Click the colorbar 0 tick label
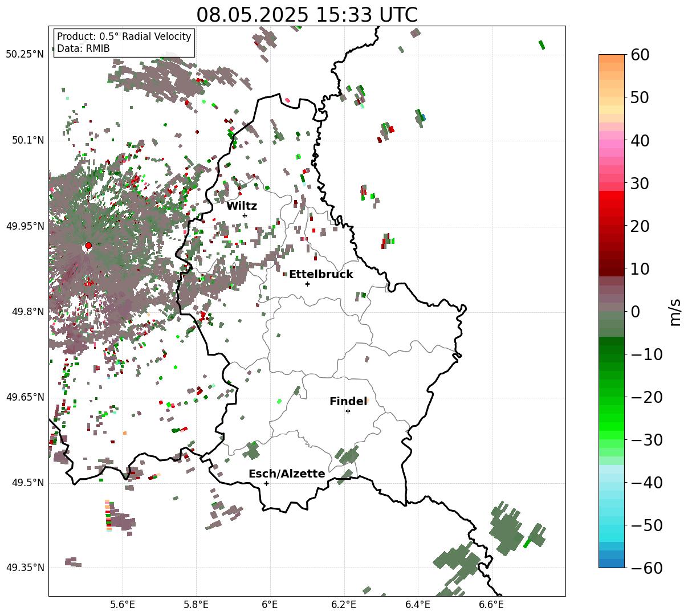Viewport: 688px width, 616px height. click(634, 312)
